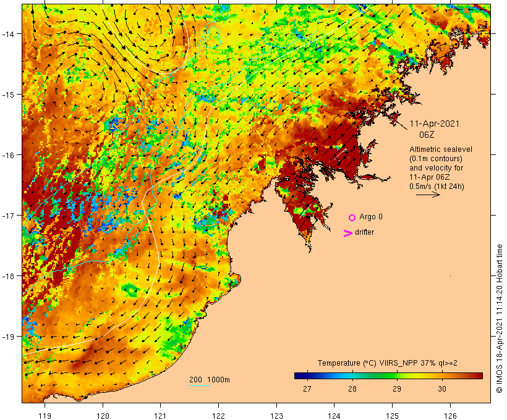Click the magenta Argo 0 circle marker
The width and height of the screenshot is (507, 420).
(352, 217)
